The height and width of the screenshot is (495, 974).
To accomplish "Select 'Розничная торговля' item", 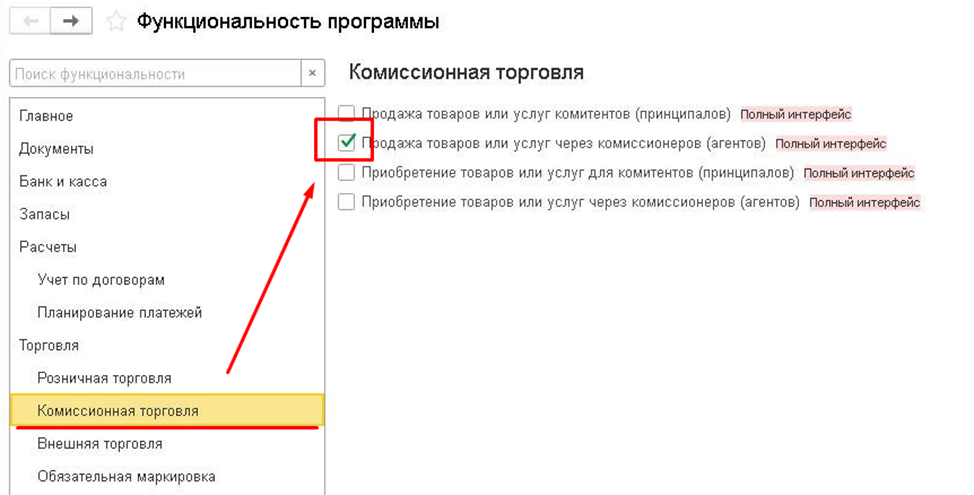I will (167, 378).
